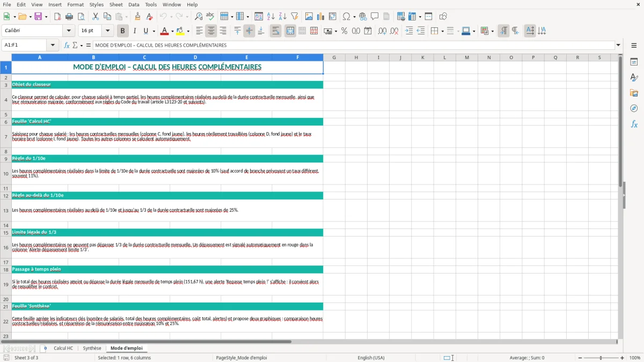Image resolution: width=644 pixels, height=362 pixels.
Task: Expand the formula bar
Action: click(618, 45)
